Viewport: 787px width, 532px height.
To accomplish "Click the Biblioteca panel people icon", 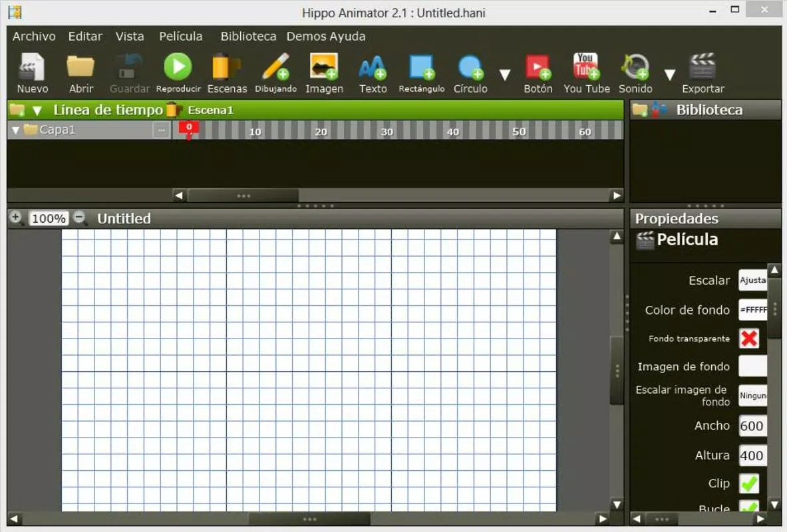I will coord(659,110).
